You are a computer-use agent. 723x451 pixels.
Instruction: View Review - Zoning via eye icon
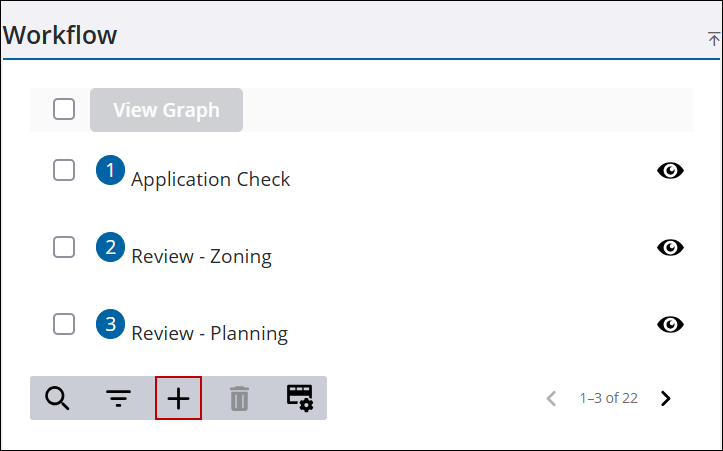[670, 247]
